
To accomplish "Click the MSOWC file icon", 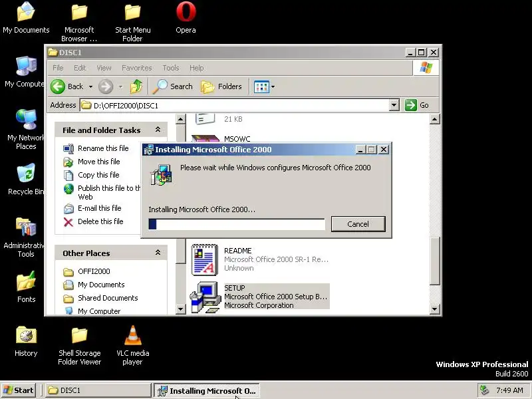I will 205,139.
